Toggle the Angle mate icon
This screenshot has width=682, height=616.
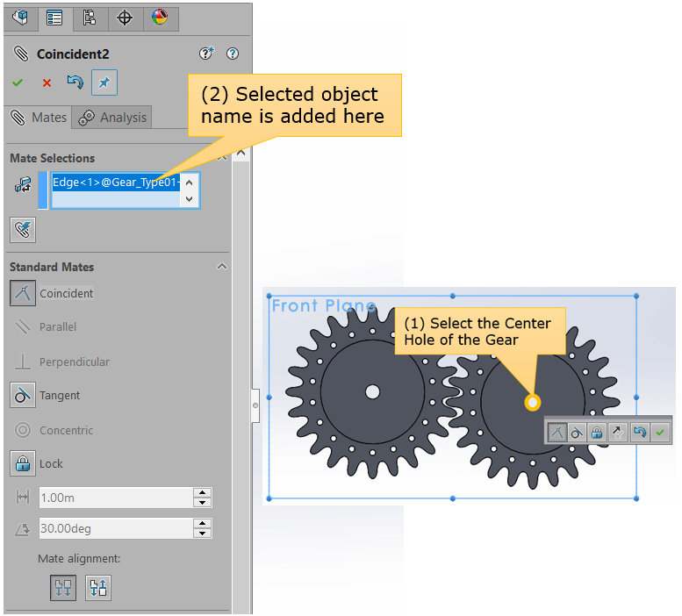[x=23, y=528]
